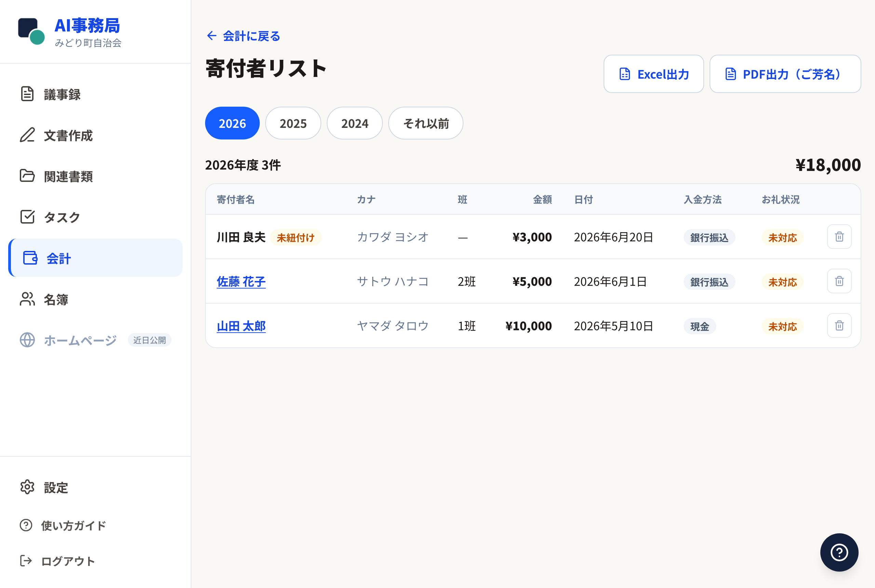Click the document icon on PDF出力
Image resolution: width=875 pixels, height=588 pixels.
pos(730,74)
